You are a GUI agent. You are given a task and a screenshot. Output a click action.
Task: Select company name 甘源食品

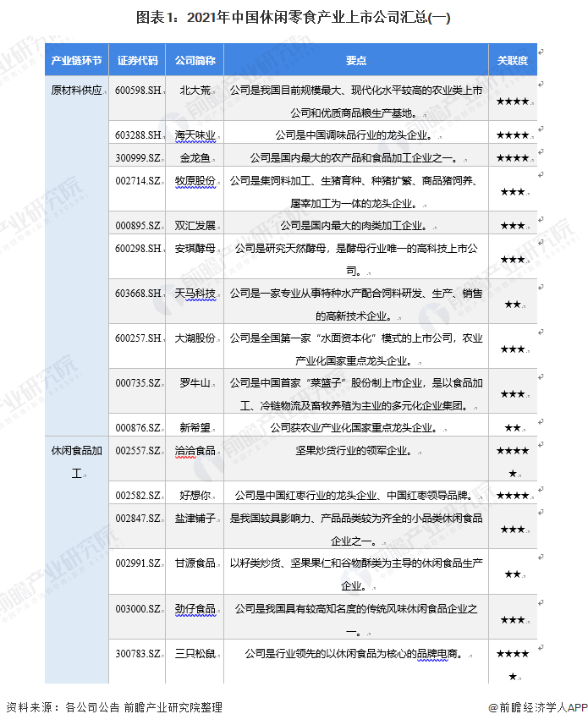pos(195,563)
